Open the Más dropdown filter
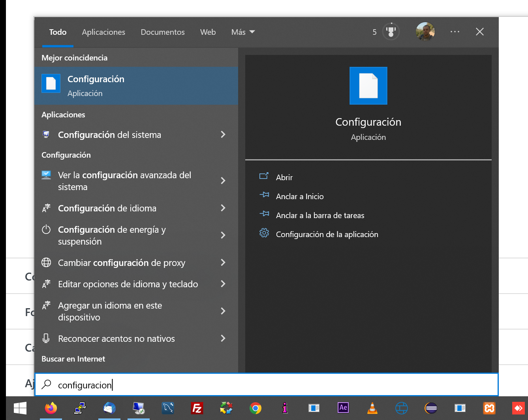The image size is (528, 420). pos(243,32)
